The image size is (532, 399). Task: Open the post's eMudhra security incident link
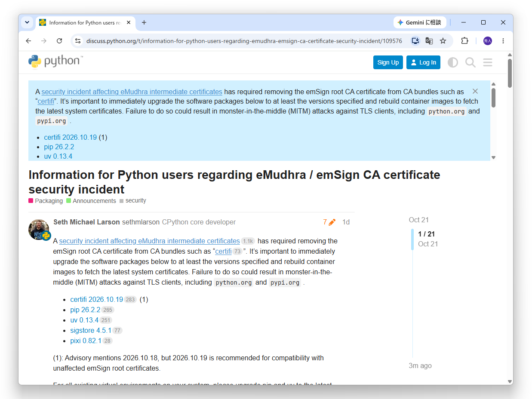(149, 241)
